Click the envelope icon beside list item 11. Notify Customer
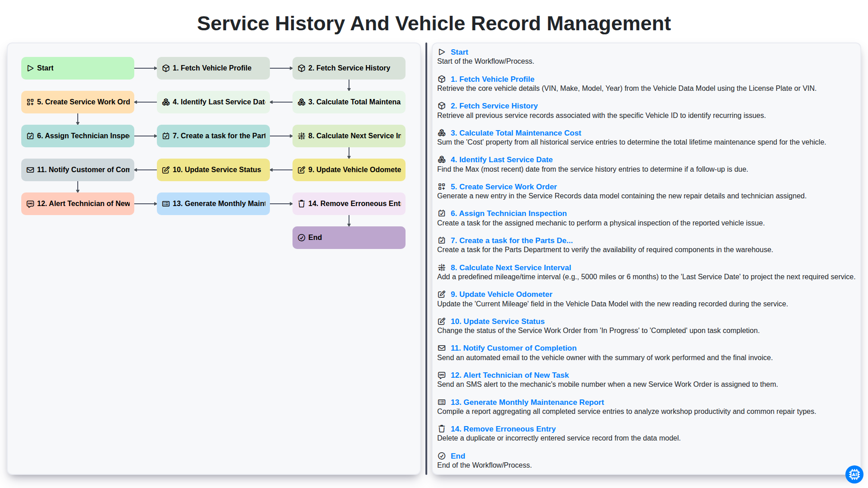868x488 pixels. click(442, 348)
